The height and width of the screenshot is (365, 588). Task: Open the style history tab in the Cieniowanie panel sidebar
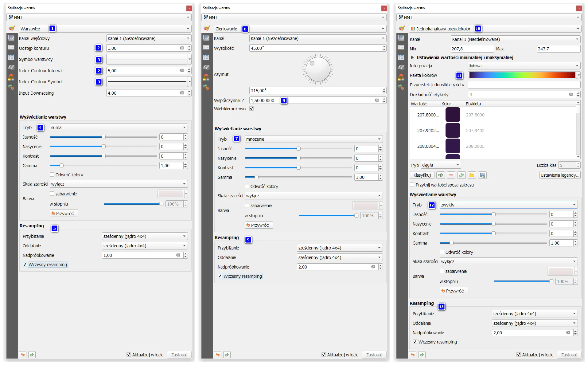tap(206, 87)
